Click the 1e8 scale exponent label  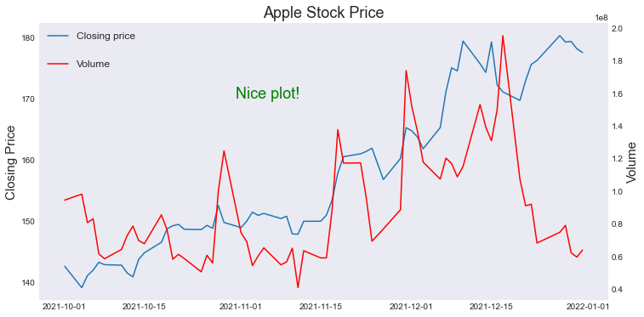[x=603, y=18]
